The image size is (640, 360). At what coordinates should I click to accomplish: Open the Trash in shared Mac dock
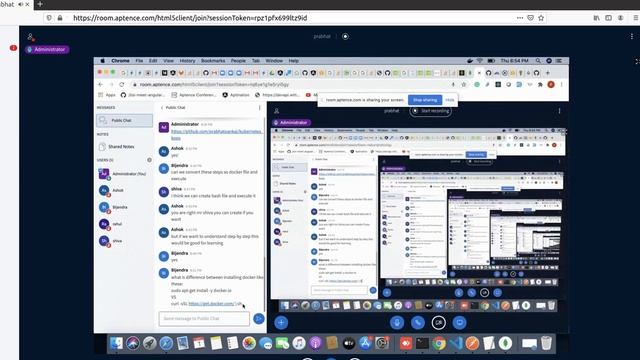point(547,343)
